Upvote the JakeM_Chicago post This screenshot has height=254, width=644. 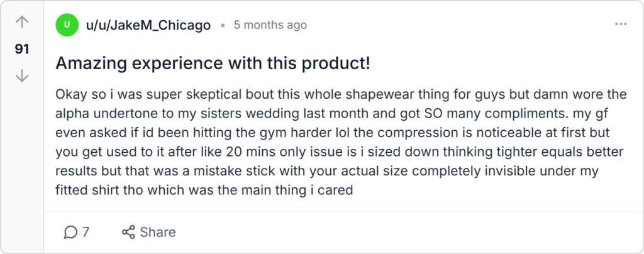point(22,23)
